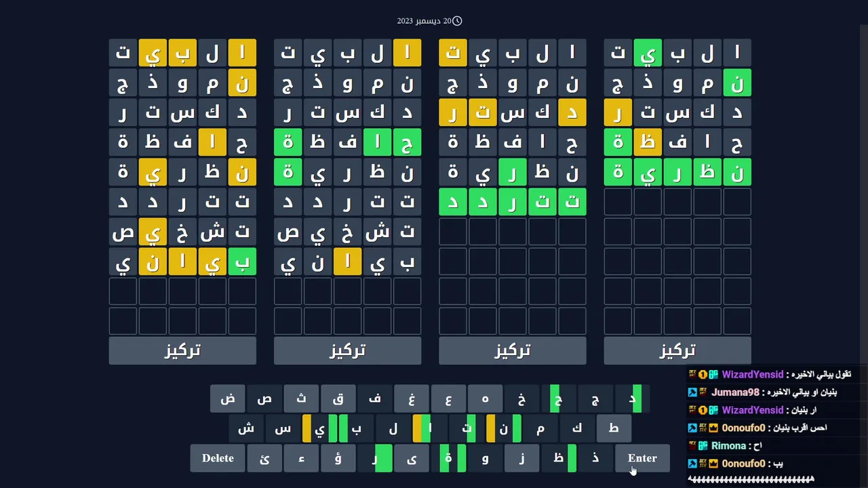
Task: Tap the ط keyboard key
Action: tap(613, 428)
